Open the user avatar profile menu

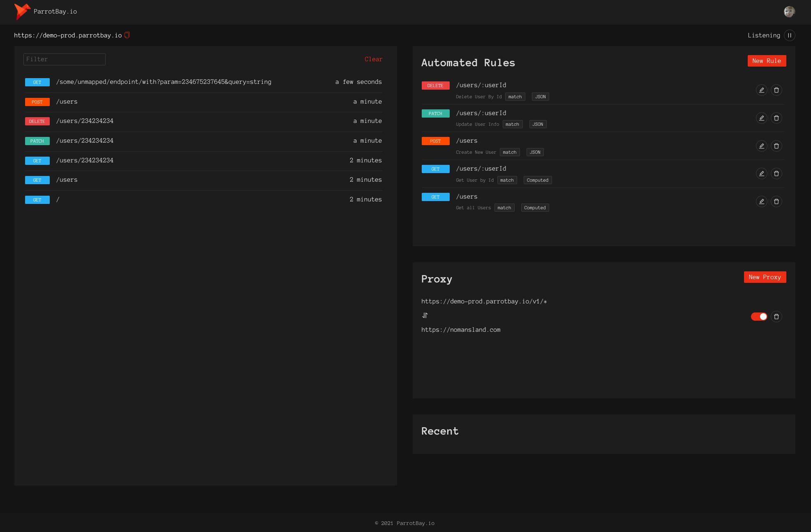(x=789, y=12)
